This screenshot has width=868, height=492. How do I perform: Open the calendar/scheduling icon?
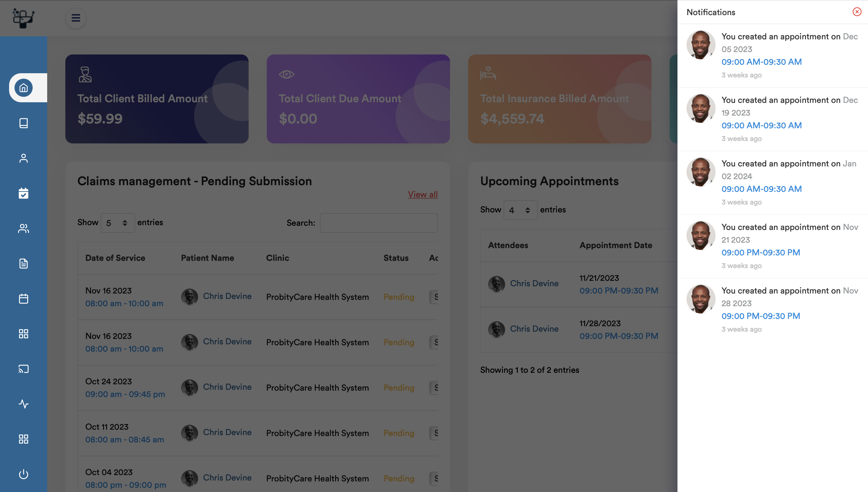tap(24, 193)
